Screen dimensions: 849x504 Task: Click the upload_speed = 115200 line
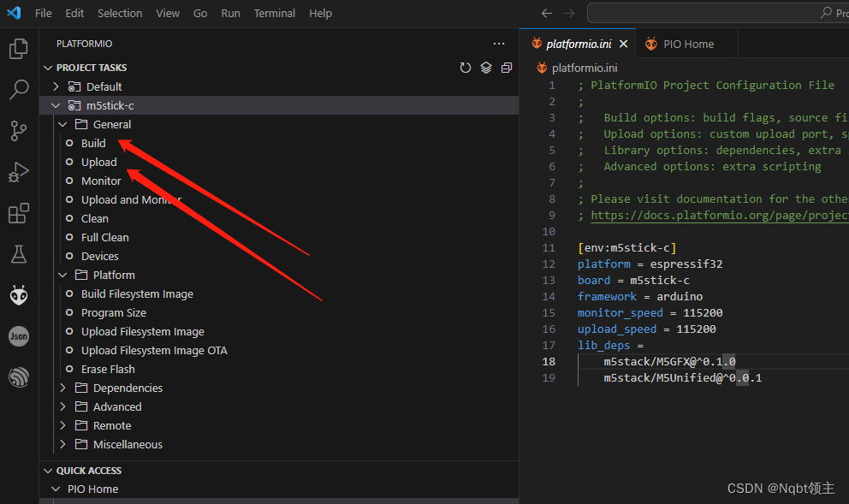646,329
